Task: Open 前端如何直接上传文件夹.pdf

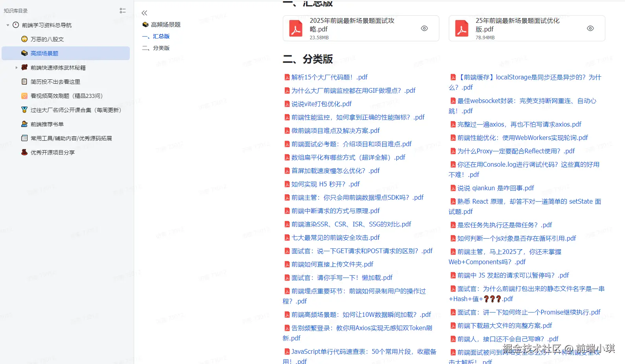Action: (x=332, y=264)
